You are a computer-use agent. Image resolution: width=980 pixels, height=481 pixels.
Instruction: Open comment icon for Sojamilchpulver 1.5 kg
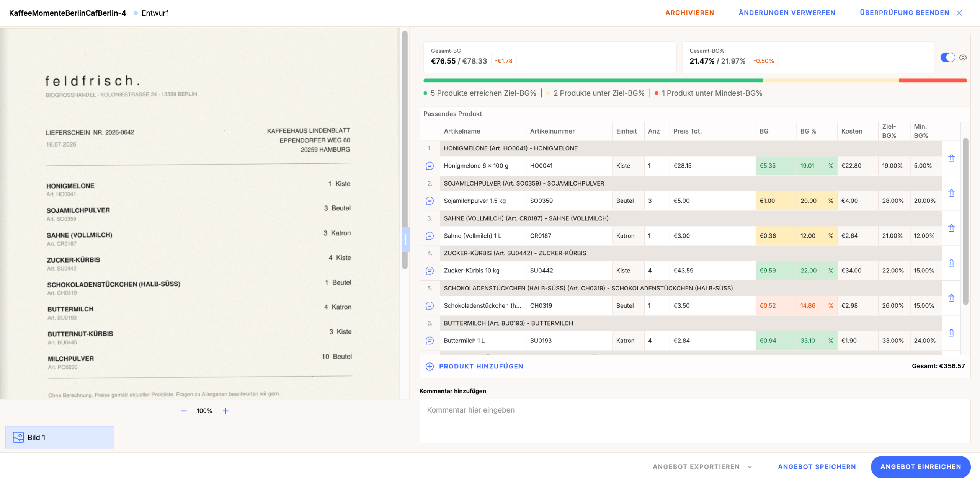pyautogui.click(x=430, y=201)
